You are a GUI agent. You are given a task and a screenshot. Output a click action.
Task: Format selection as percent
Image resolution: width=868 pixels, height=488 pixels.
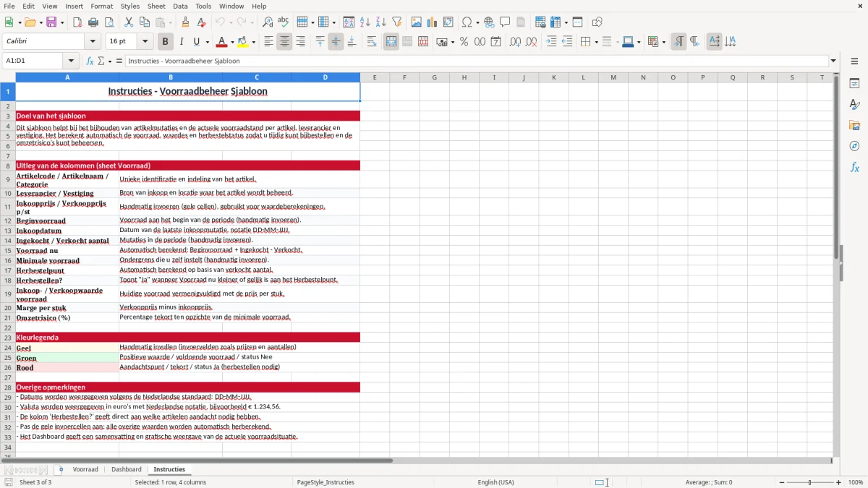point(464,42)
